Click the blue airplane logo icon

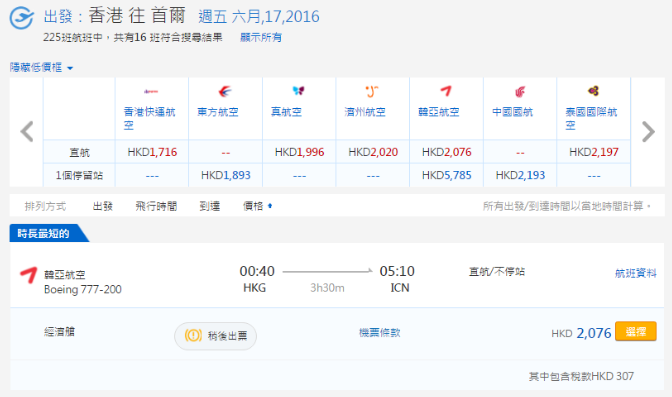(21, 18)
